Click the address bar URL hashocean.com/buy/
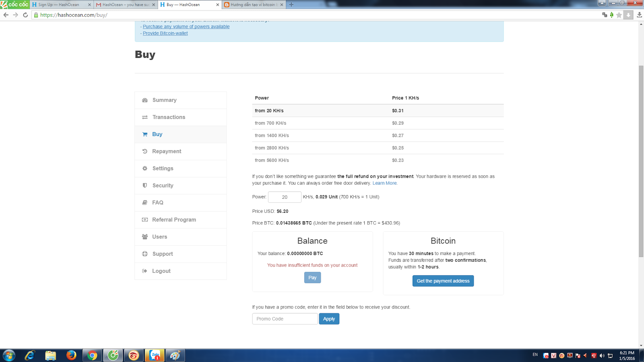Screen dimensions: 644x362 pos(74,15)
